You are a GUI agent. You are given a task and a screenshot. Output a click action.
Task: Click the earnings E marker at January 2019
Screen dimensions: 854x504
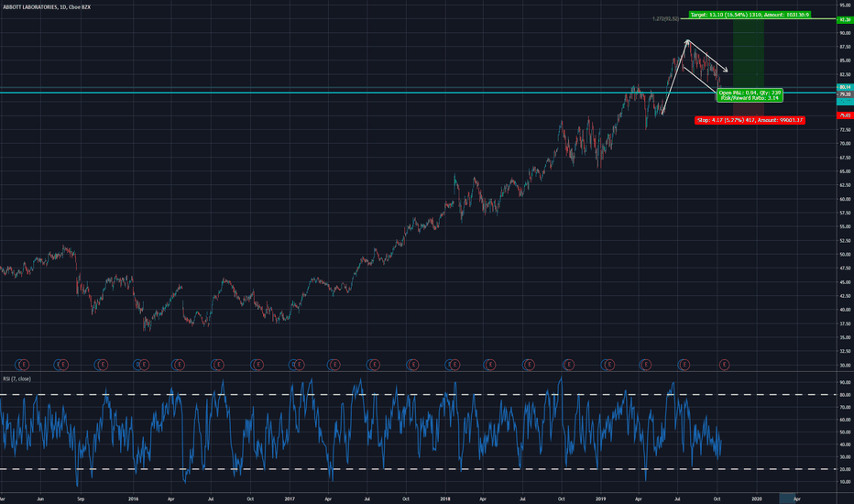click(x=609, y=365)
